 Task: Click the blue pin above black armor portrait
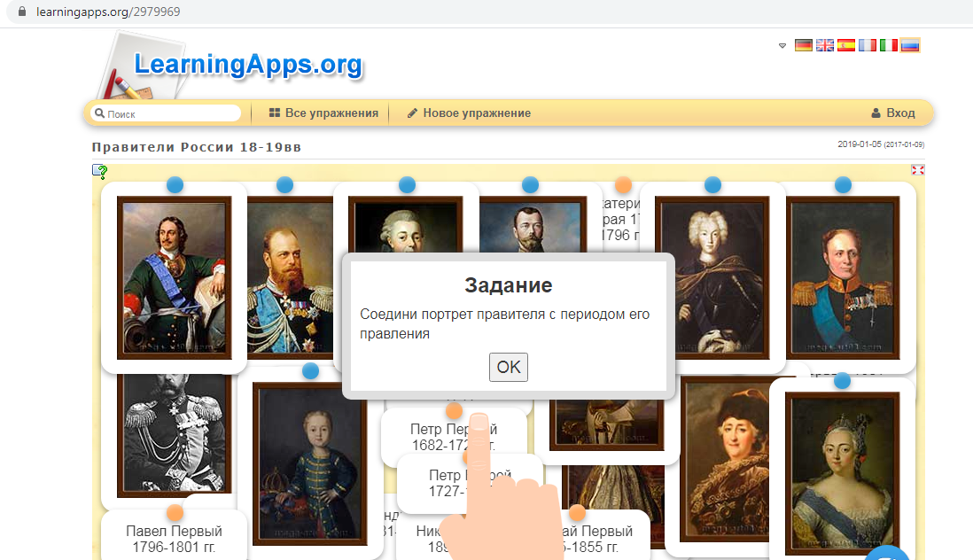pos(713,185)
